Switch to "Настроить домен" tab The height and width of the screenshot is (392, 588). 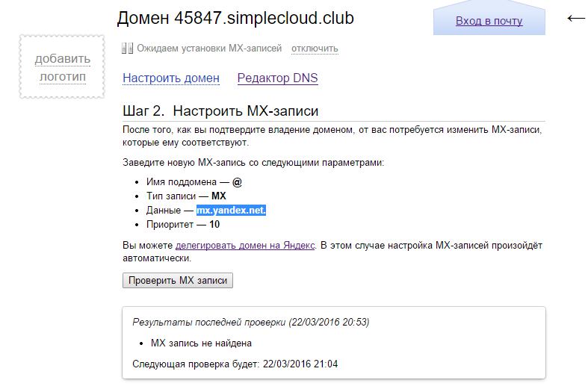[171, 78]
